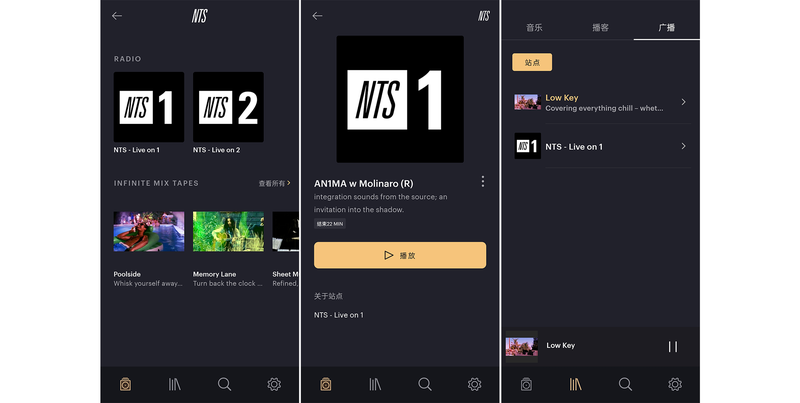Open speaker home icon in middle screen bar

(x=326, y=384)
